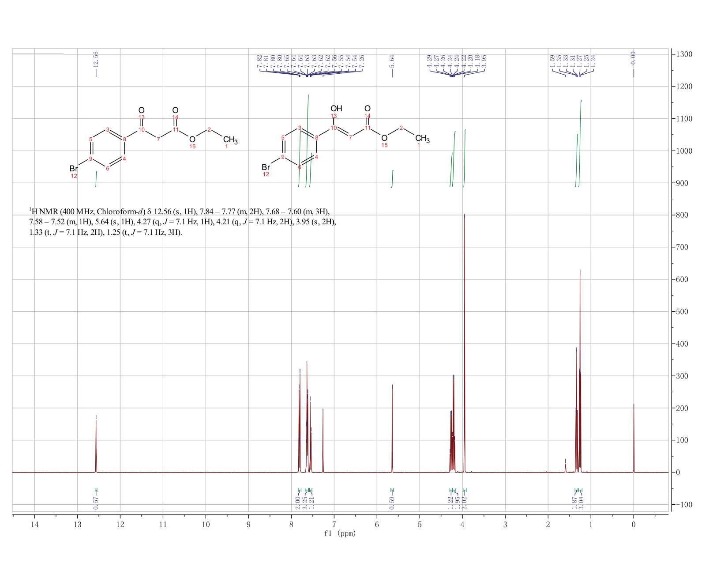
Task: Click the CH3 group of the keto structure
Action: (230, 140)
